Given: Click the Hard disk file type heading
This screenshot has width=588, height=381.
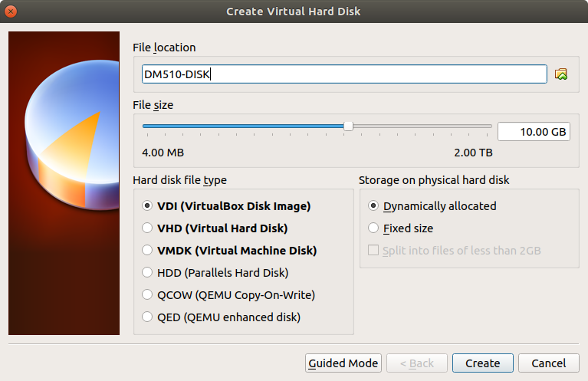Looking at the screenshot, I should point(179,180).
